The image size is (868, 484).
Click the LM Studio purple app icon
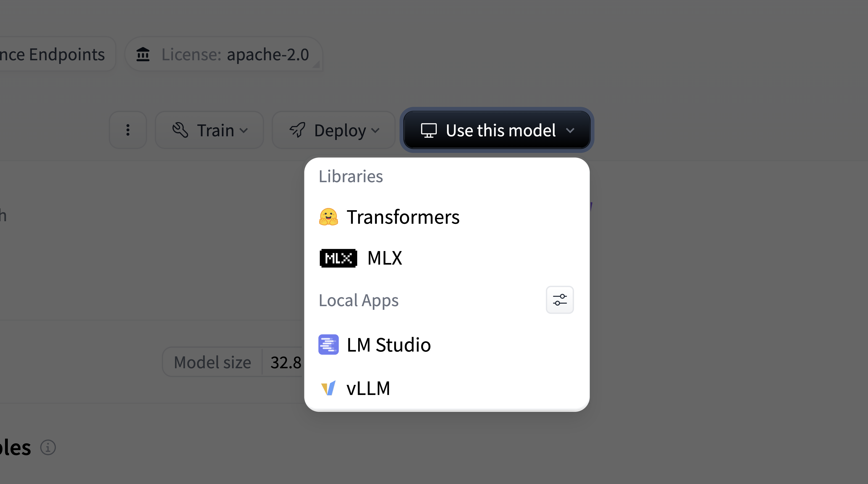click(x=328, y=345)
